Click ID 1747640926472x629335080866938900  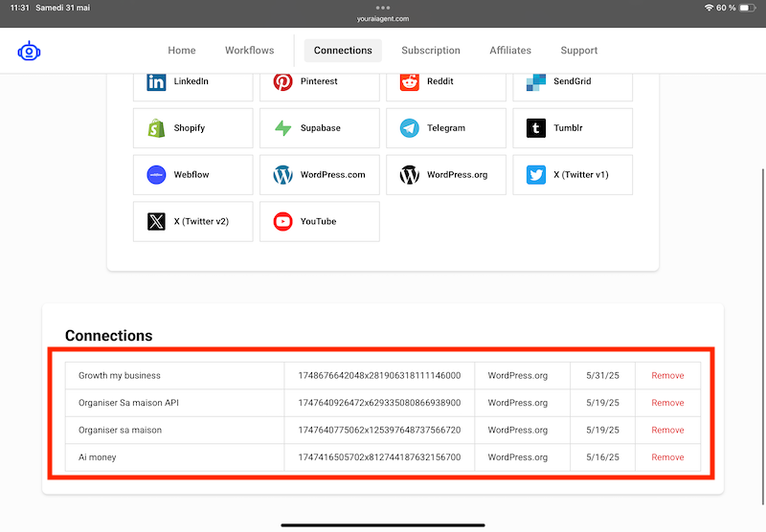point(379,403)
